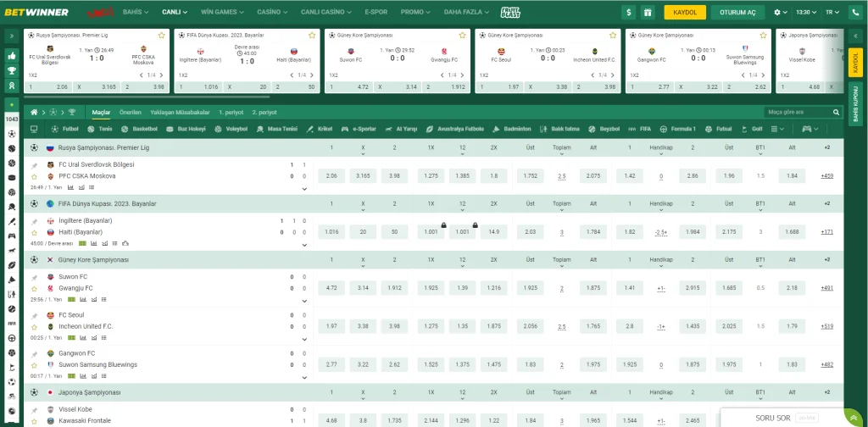Click the soccer ball icon in left sidebar
868x427 pixels.
(x=12, y=134)
